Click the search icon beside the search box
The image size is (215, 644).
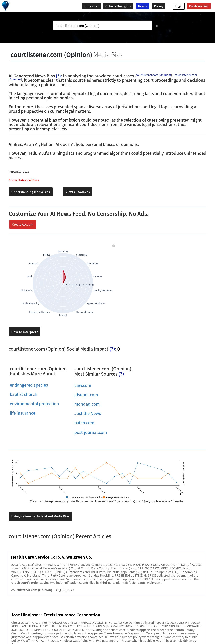157,26
